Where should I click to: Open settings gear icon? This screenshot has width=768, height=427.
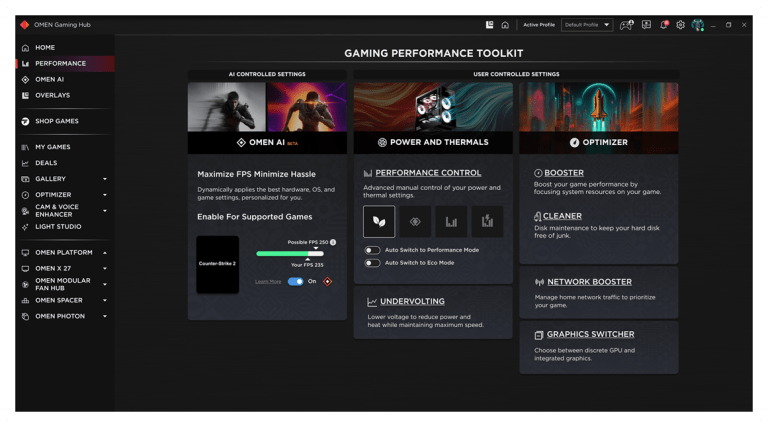point(680,24)
